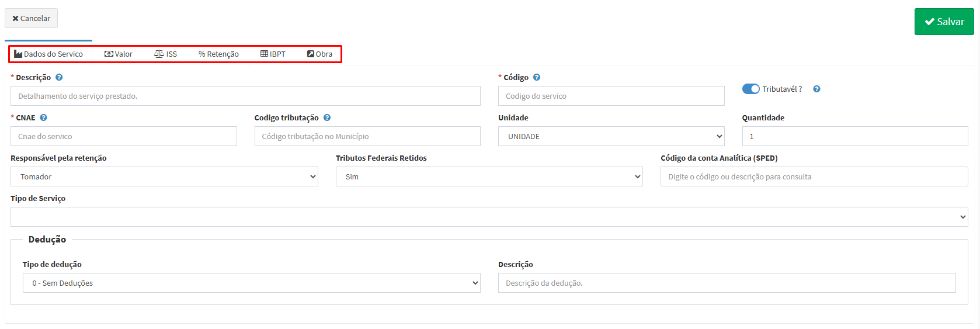This screenshot has height=329, width=980.
Task: Open the Unidade dropdown
Action: coord(611,136)
